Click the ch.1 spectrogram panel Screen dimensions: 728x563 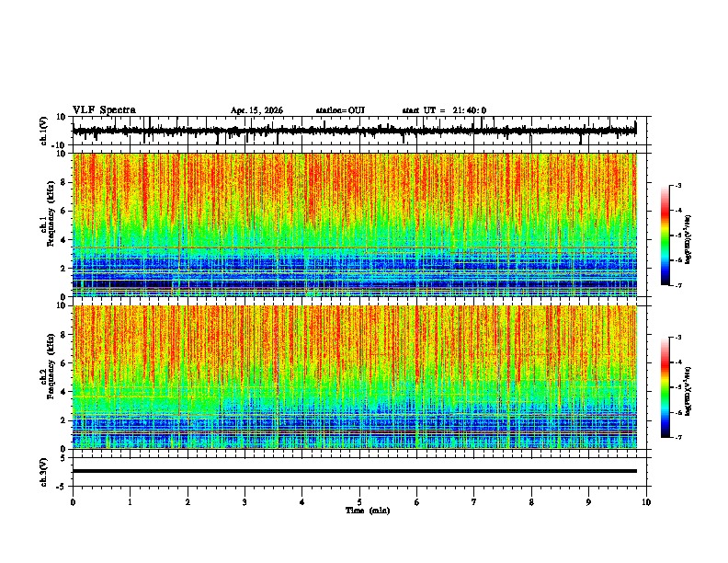[355, 224]
